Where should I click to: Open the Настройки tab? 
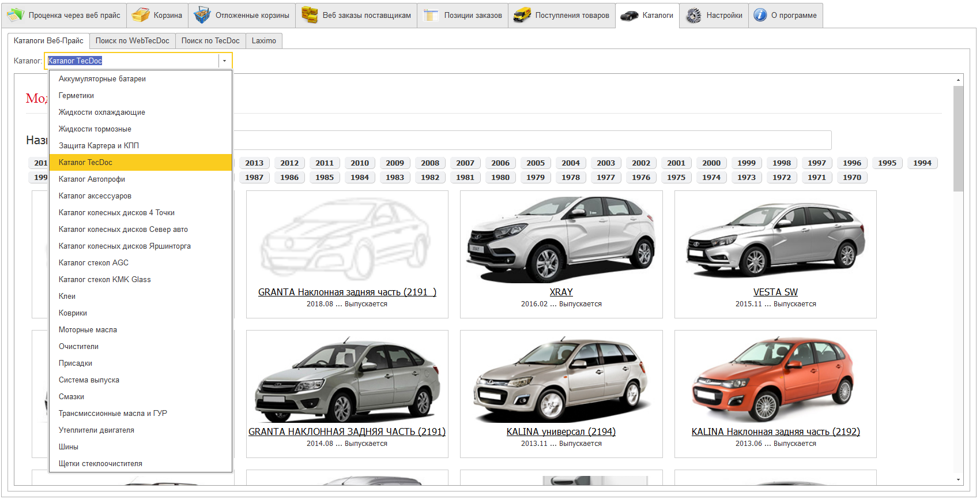click(x=714, y=16)
